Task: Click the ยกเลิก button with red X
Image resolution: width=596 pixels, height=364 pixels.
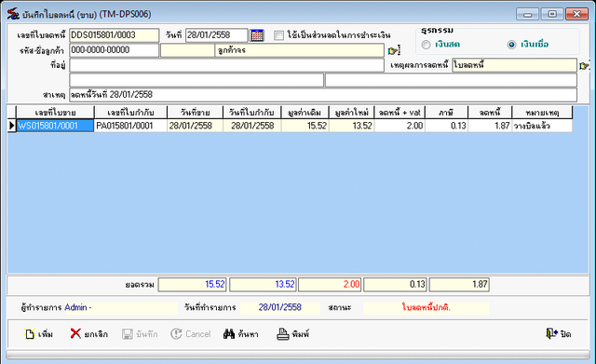Action: (x=89, y=334)
